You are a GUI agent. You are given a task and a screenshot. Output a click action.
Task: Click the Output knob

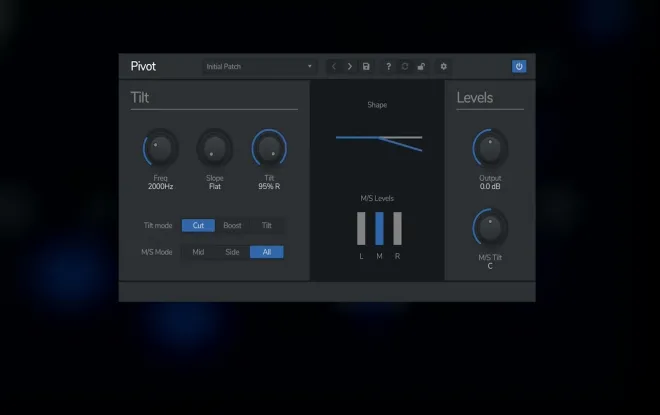pyautogui.click(x=490, y=148)
